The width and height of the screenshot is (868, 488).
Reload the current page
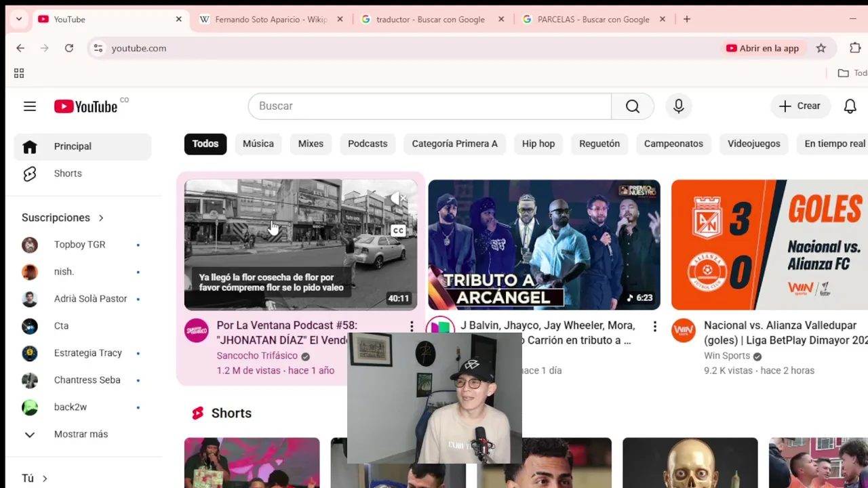(x=68, y=48)
